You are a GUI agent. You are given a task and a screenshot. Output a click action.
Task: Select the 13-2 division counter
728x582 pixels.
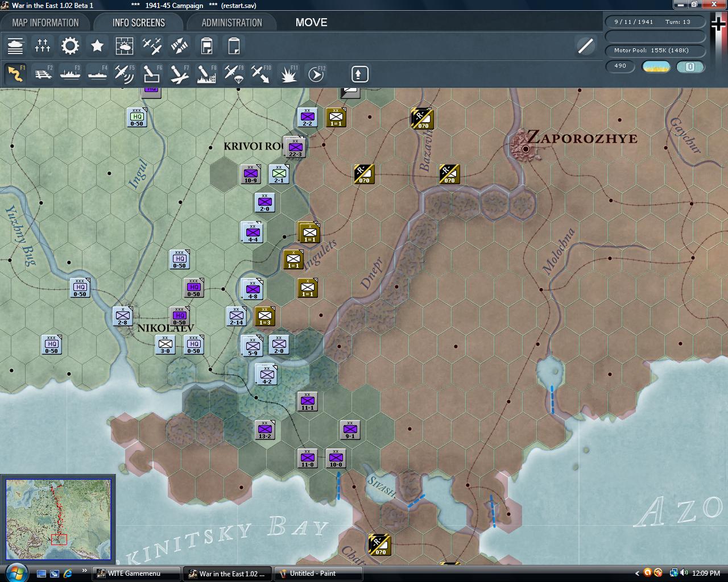click(x=265, y=430)
